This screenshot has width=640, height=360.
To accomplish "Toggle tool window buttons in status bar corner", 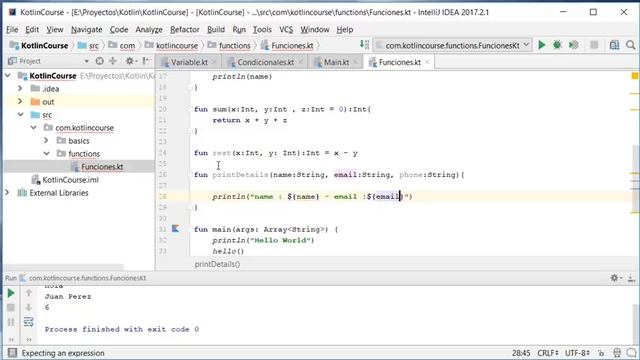I will pos(12,353).
